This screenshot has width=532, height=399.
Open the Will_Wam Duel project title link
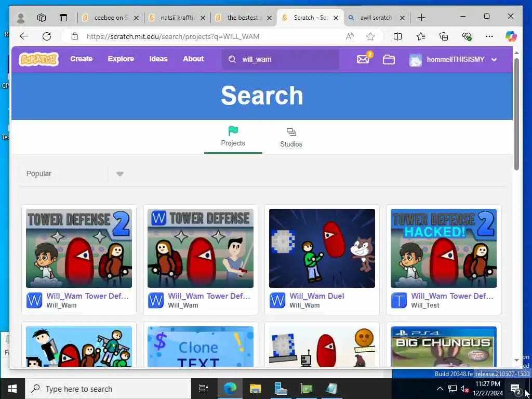click(x=316, y=296)
